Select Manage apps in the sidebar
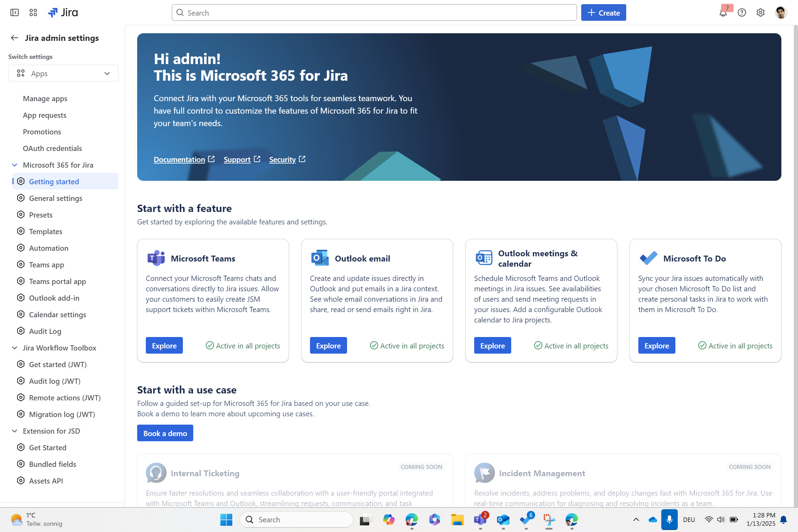Image resolution: width=798 pixels, height=532 pixels. pyautogui.click(x=45, y=99)
